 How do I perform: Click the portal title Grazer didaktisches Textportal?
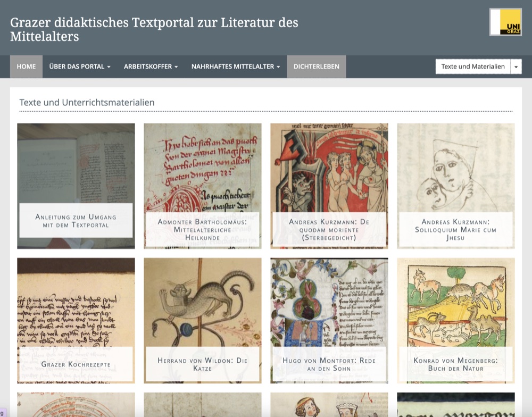click(154, 29)
